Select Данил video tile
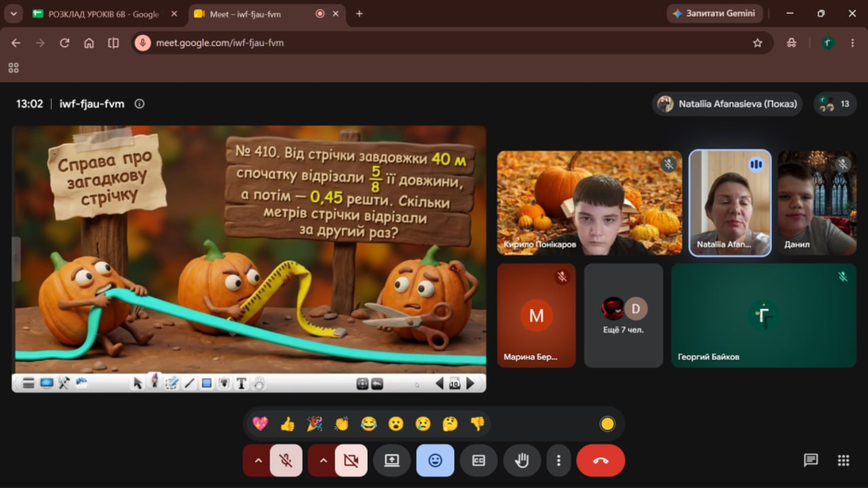 click(817, 203)
